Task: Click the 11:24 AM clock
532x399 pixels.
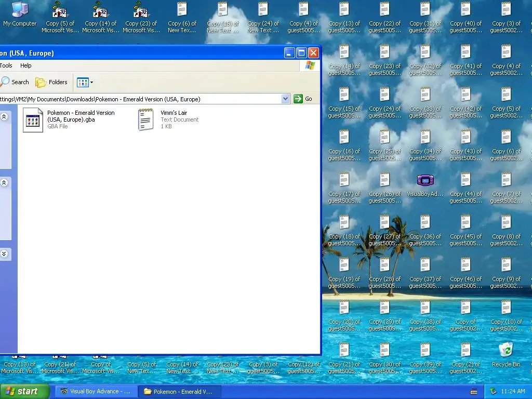Action: tap(513, 392)
